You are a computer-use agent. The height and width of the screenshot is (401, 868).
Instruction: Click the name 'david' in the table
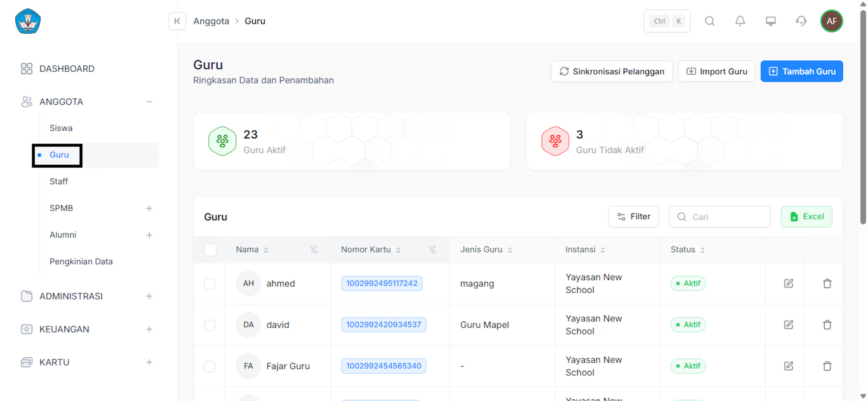click(278, 325)
